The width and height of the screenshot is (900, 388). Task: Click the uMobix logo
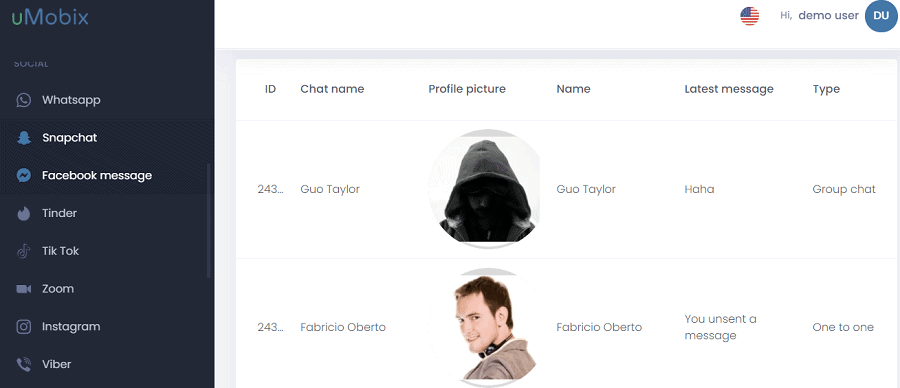coord(50,17)
